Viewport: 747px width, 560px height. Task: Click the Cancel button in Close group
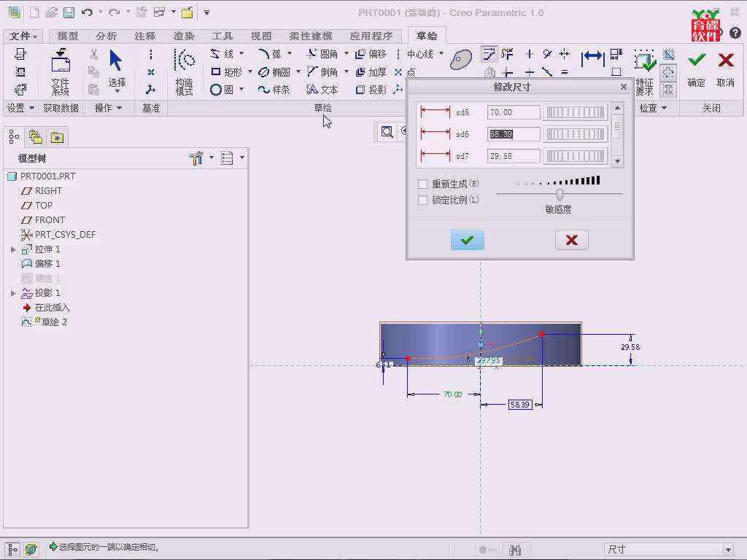(726, 69)
